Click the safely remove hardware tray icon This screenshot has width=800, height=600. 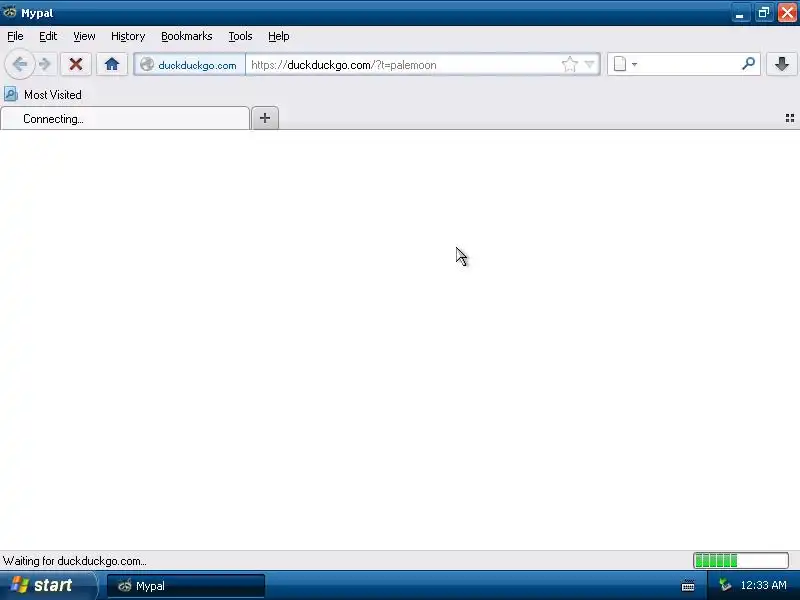tap(724, 585)
